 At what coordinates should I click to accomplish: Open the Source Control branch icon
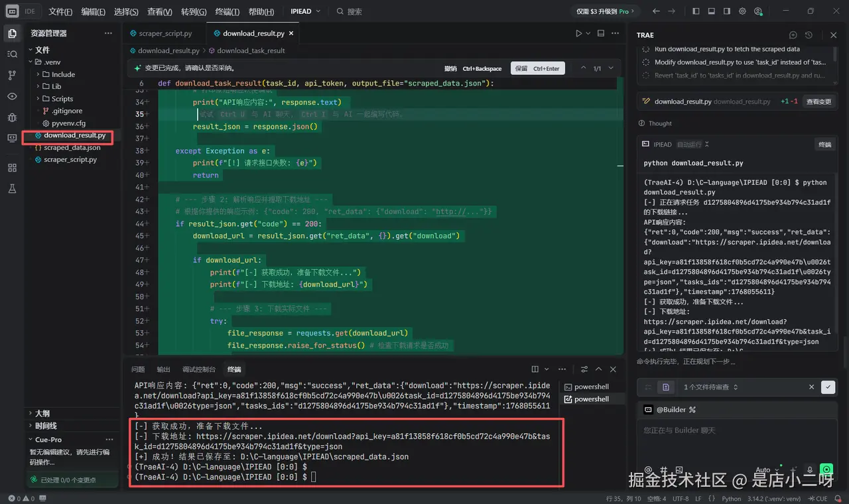[x=12, y=76]
